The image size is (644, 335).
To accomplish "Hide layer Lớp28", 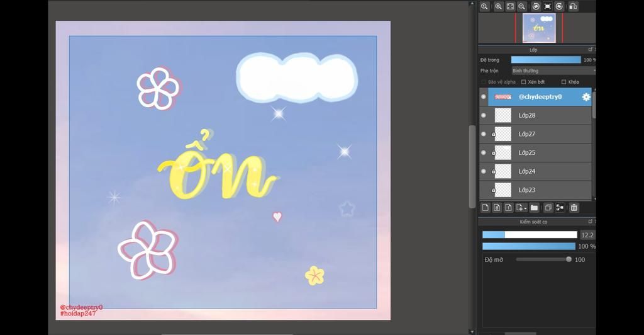I will (x=484, y=115).
